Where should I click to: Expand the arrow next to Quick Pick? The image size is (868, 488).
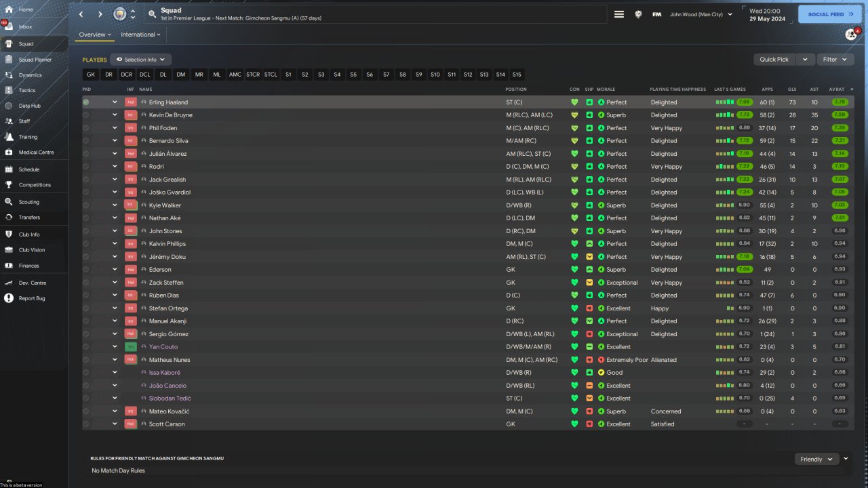click(x=805, y=60)
